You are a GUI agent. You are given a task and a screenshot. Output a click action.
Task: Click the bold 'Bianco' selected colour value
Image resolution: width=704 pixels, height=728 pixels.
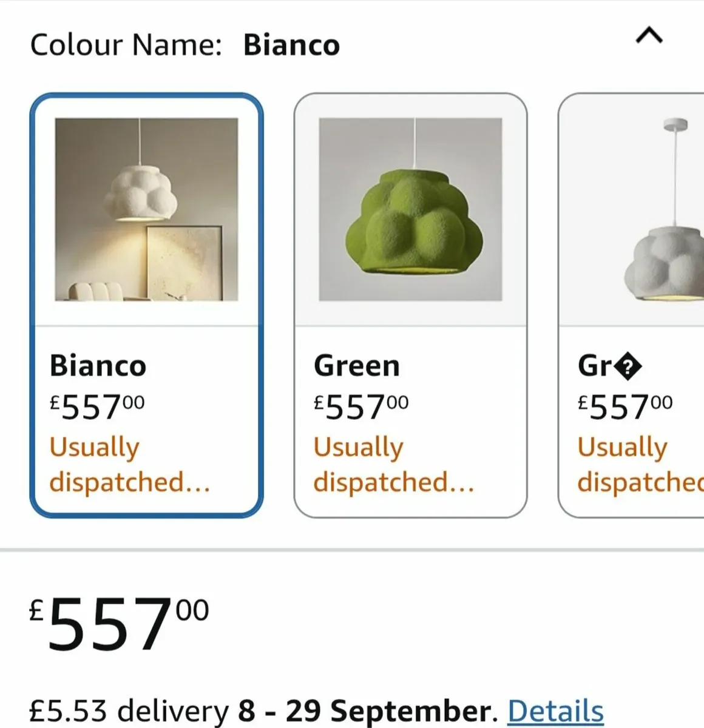291,45
